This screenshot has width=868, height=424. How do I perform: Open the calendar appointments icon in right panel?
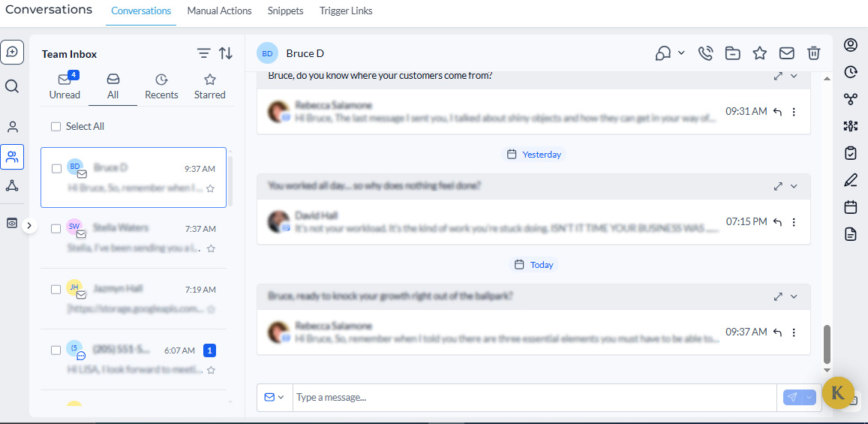pos(850,207)
